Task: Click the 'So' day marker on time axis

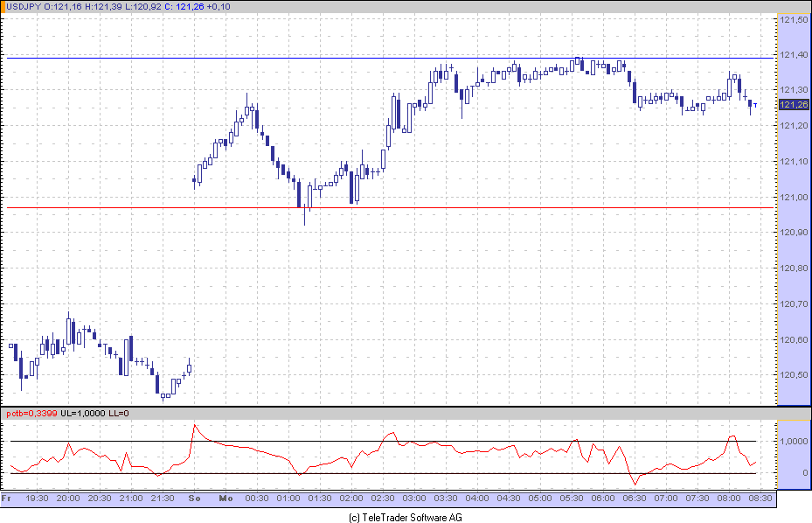Action: (194, 499)
